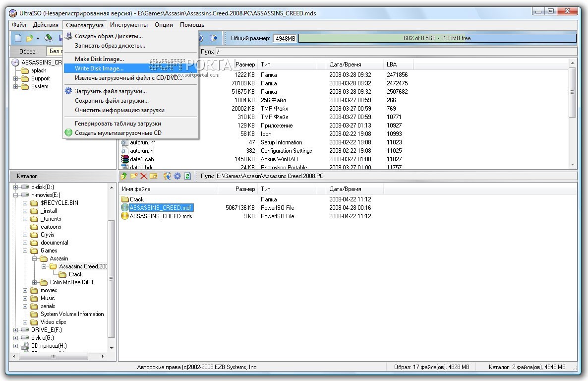588x381 pixels.
Task: Sort catalog list by Имя файла column header
Action: click(x=168, y=189)
